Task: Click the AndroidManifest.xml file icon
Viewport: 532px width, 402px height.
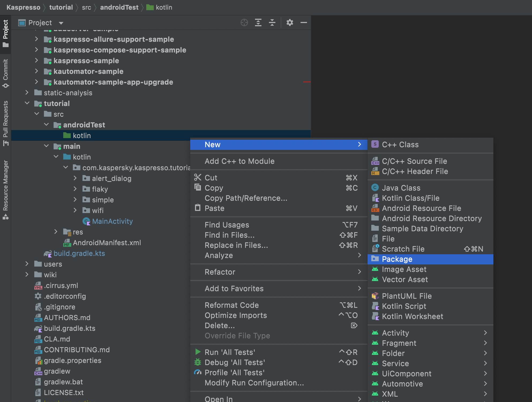Action: [x=67, y=243]
